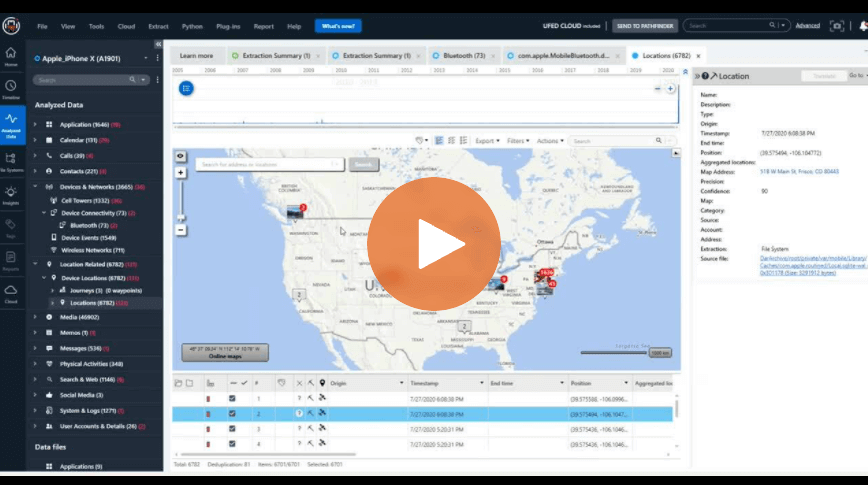
Task: Open the 518 W Main St map address link
Action: pos(799,172)
